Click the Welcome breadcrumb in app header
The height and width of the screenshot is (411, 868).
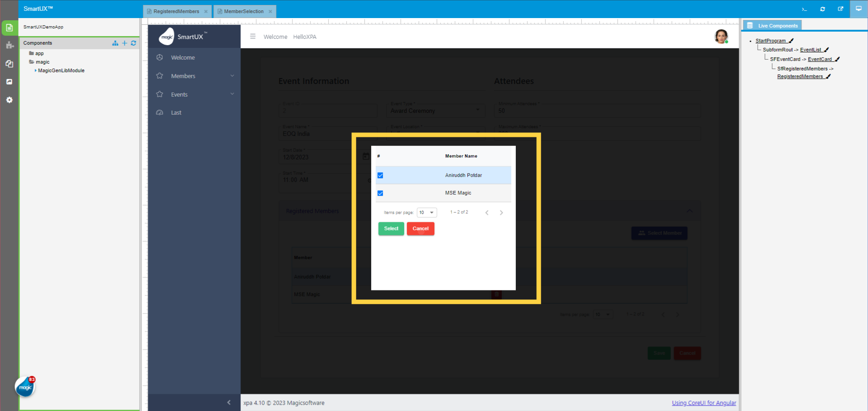point(275,37)
